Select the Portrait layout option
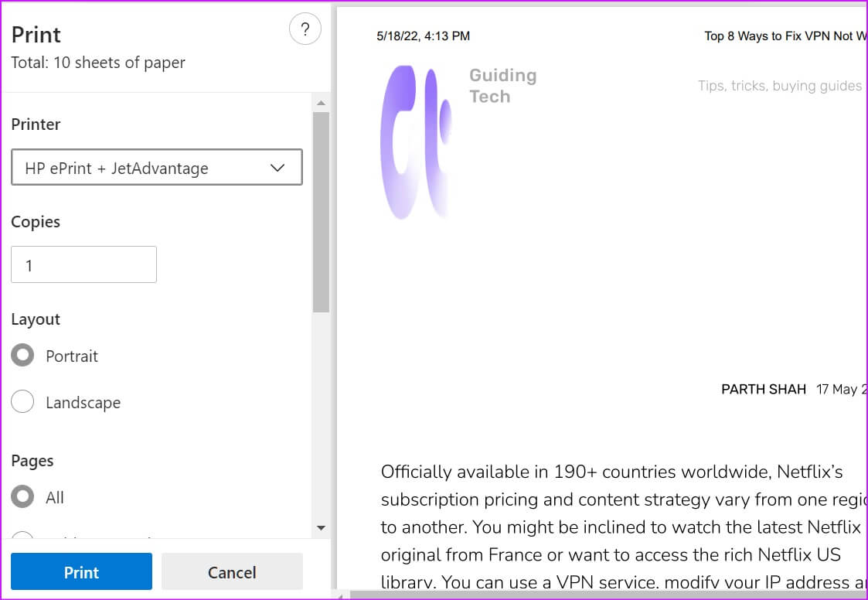This screenshot has height=600, width=868. coord(22,356)
